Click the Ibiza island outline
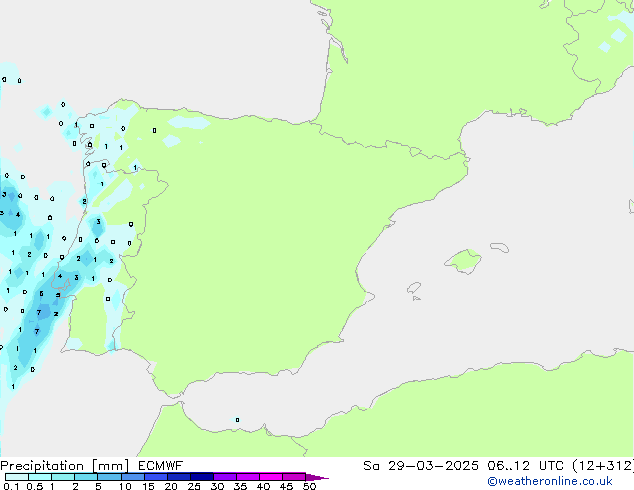 (x=414, y=288)
